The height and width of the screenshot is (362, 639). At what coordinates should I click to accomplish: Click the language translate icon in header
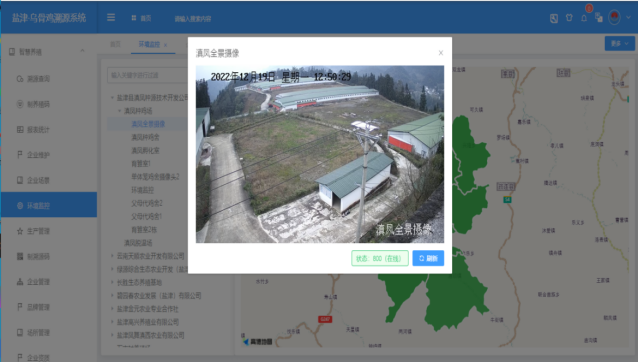pos(599,18)
